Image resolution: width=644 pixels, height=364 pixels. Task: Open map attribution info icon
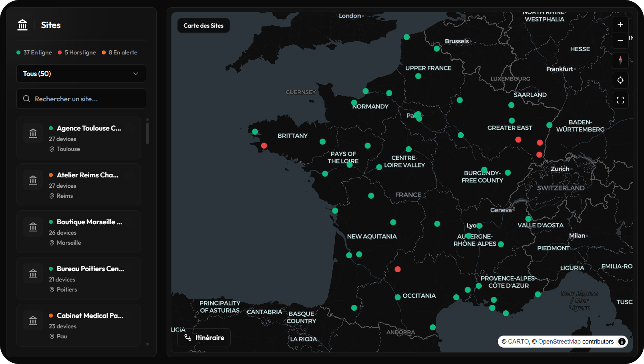point(622,342)
